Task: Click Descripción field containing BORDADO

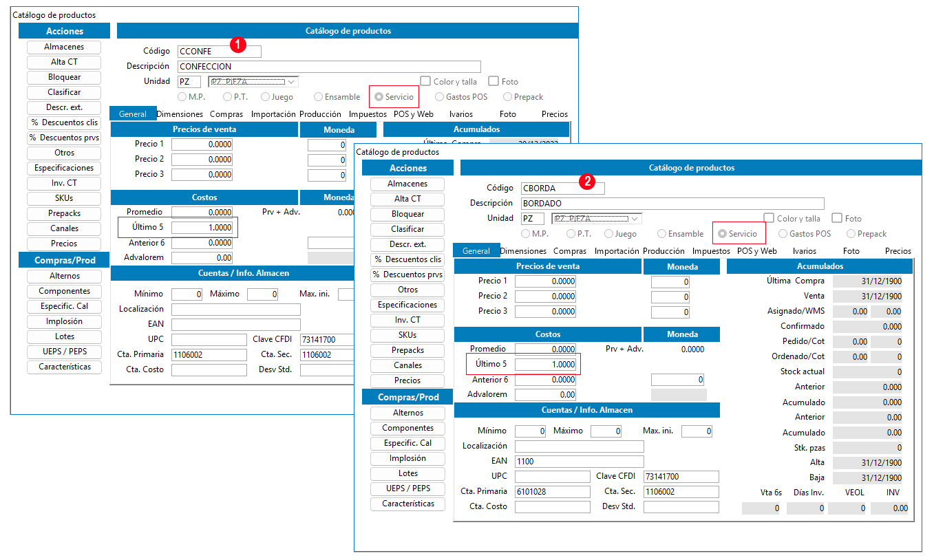Action: click(x=672, y=204)
